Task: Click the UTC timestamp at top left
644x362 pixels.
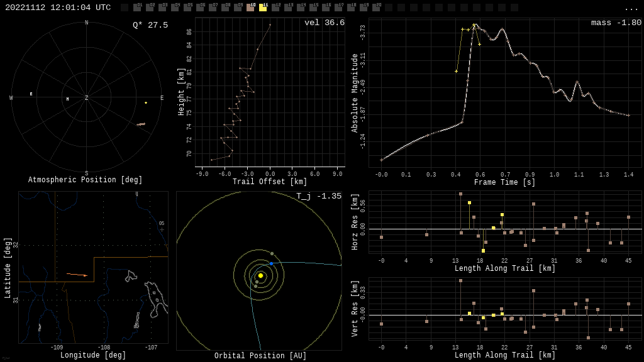Action: (58, 8)
